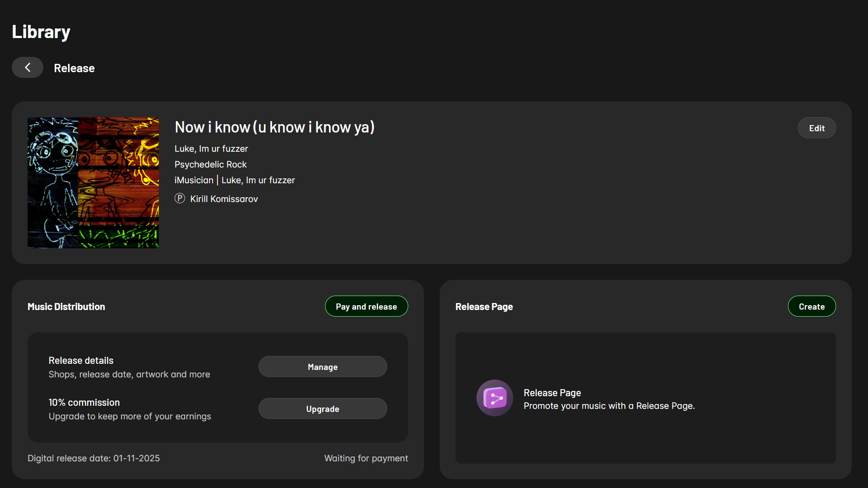Click the back arrow button
Screen dimensions: 868x488
coord(28,67)
